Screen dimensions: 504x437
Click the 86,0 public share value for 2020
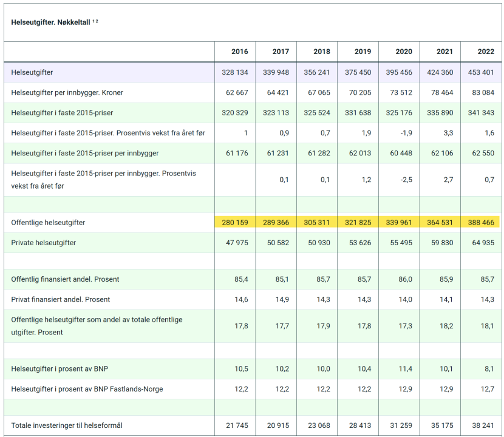(405, 279)
